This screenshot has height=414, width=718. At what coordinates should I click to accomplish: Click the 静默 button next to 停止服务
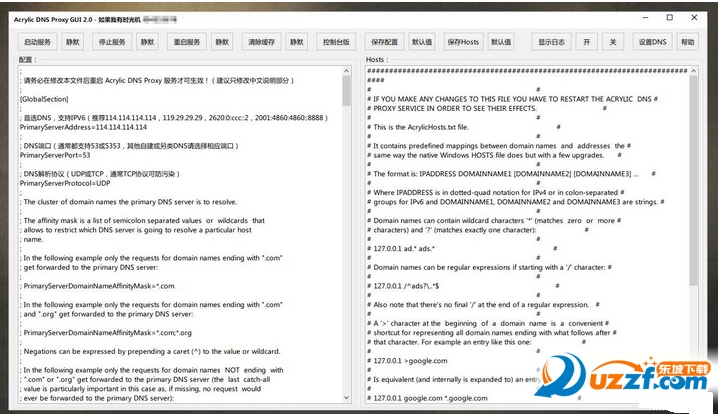147,42
